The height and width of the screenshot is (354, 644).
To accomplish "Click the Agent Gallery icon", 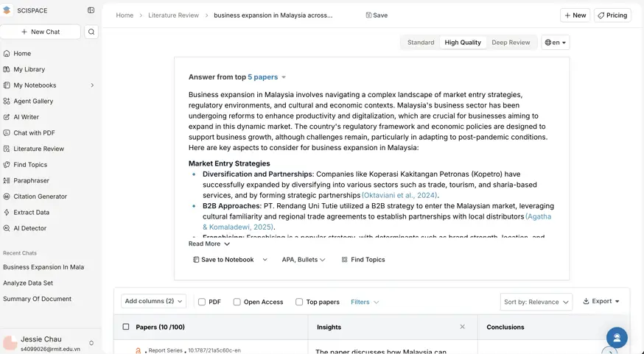I will [7, 101].
